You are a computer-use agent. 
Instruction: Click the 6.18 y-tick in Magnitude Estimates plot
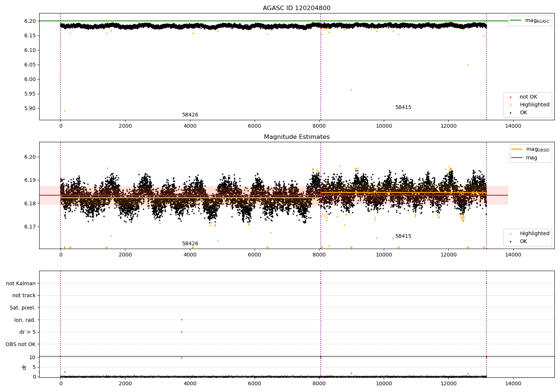(30, 203)
